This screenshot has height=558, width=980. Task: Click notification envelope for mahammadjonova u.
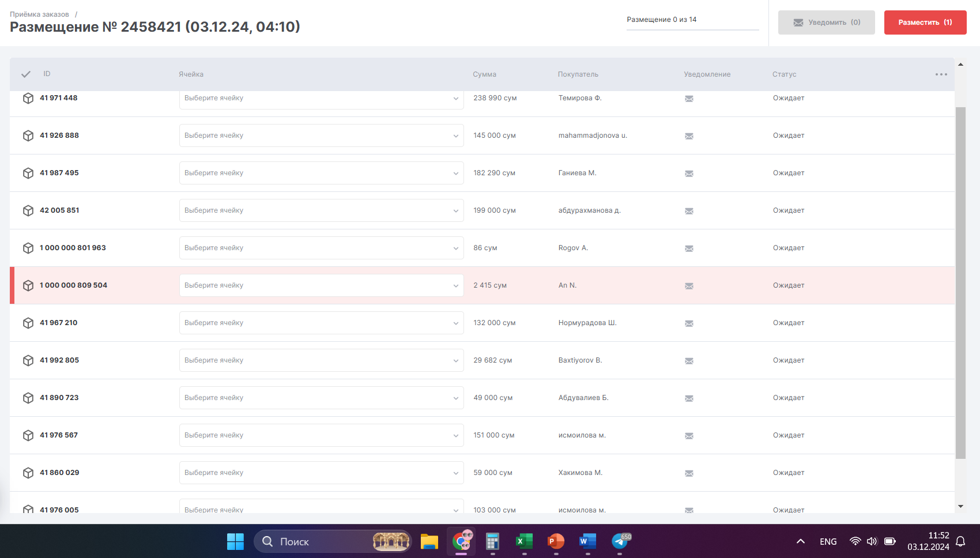[689, 136]
